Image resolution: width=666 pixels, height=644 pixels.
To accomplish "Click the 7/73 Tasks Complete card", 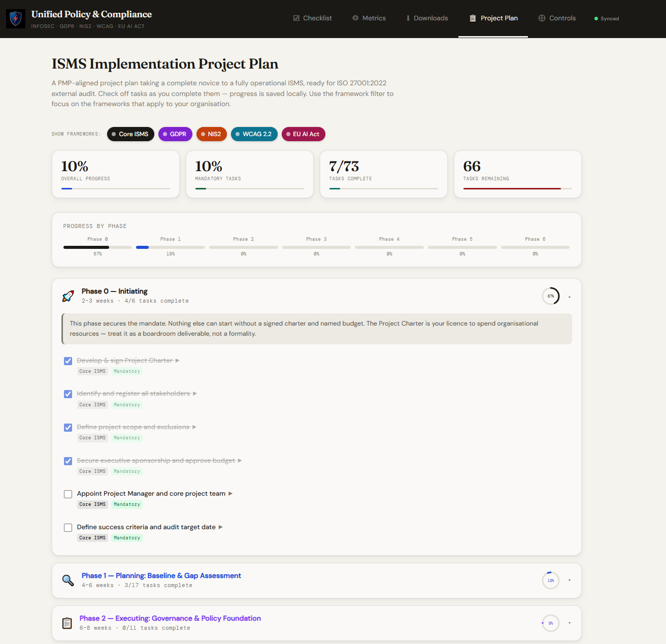I will click(x=384, y=174).
